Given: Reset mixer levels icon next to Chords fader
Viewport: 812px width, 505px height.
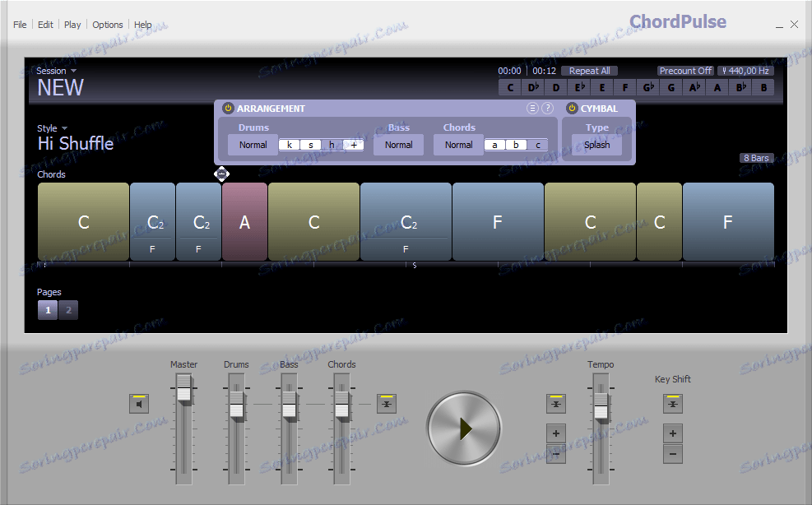Looking at the screenshot, I should [387, 404].
